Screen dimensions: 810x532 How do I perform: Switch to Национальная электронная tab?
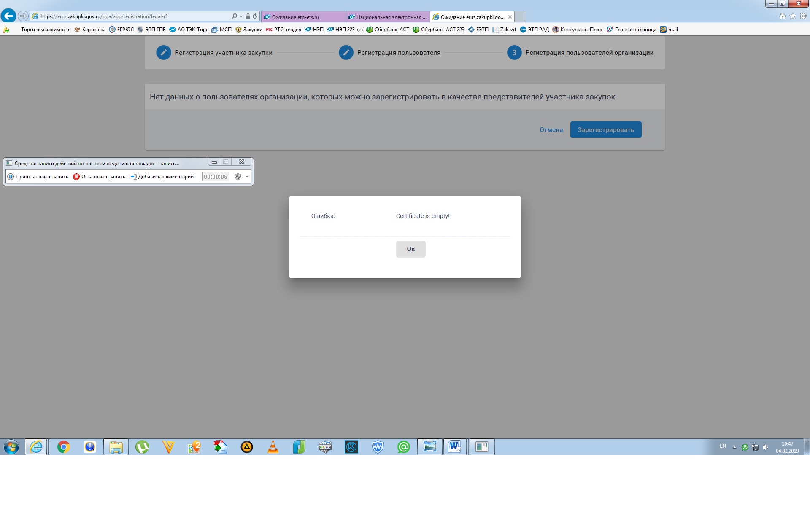(x=387, y=17)
